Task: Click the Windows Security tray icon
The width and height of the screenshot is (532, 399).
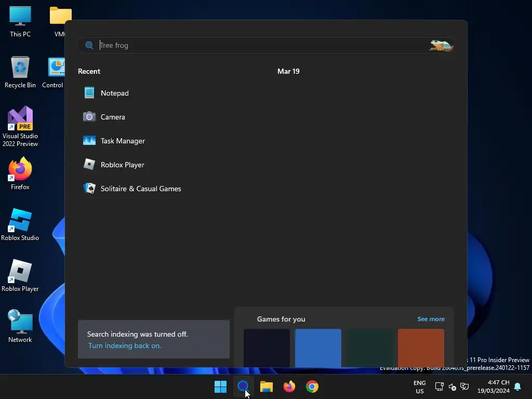Action: 464,387
